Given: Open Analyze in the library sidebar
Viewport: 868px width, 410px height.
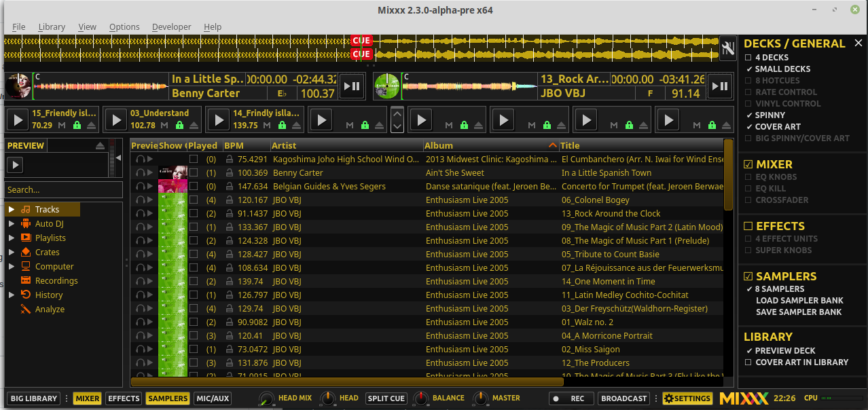Looking at the screenshot, I should pos(50,310).
